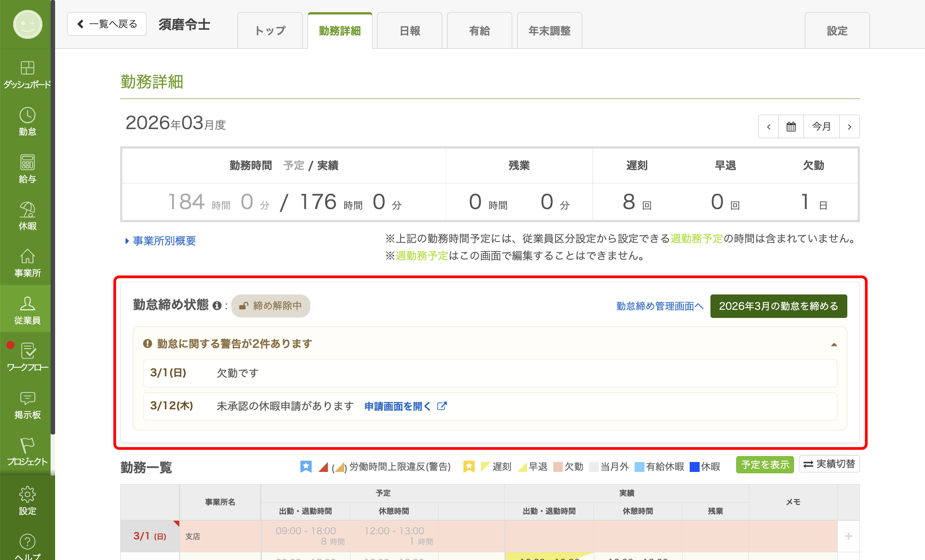Click the 勤怠締め状態 info icon
This screenshot has height=560, width=925.
coord(217,306)
